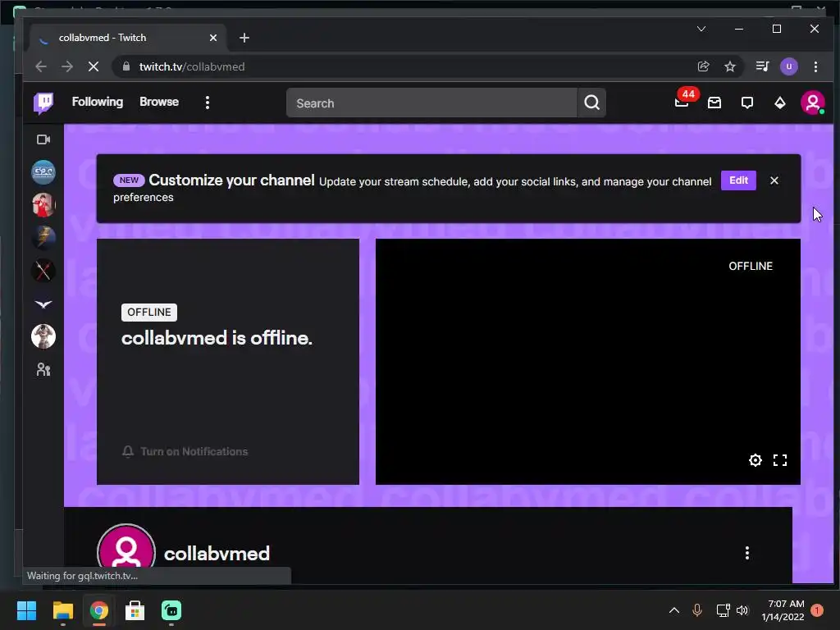The image size is (840, 630).
Task: Open the clock showing 7:07 AM
Action: (783, 610)
